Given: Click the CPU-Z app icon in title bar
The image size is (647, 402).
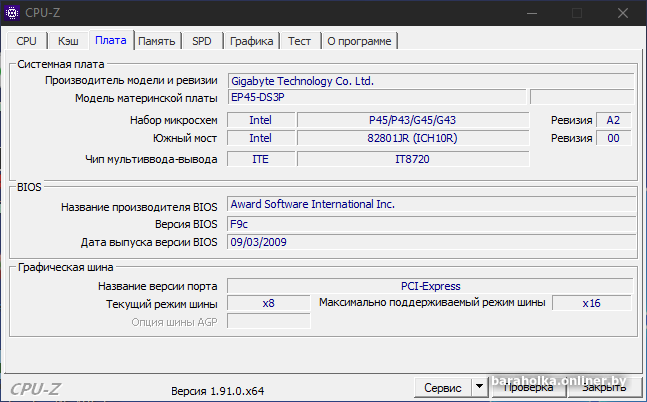Looking at the screenshot, I should 12,13.
